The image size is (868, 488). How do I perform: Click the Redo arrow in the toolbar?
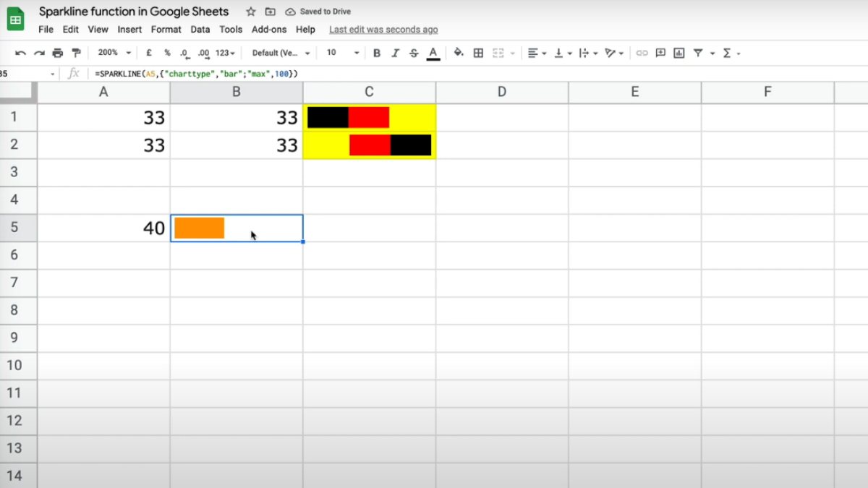coord(39,53)
